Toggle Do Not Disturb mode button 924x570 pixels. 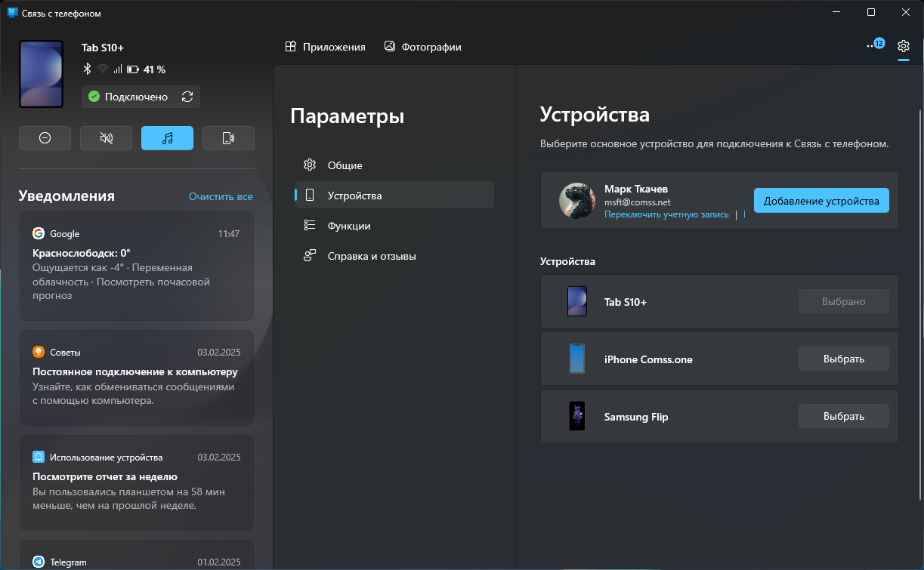45,138
